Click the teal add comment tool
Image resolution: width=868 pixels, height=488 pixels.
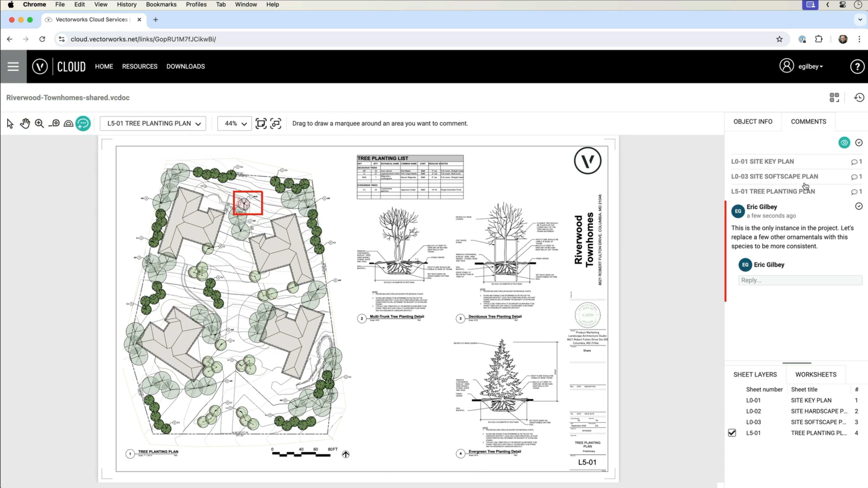coord(83,124)
